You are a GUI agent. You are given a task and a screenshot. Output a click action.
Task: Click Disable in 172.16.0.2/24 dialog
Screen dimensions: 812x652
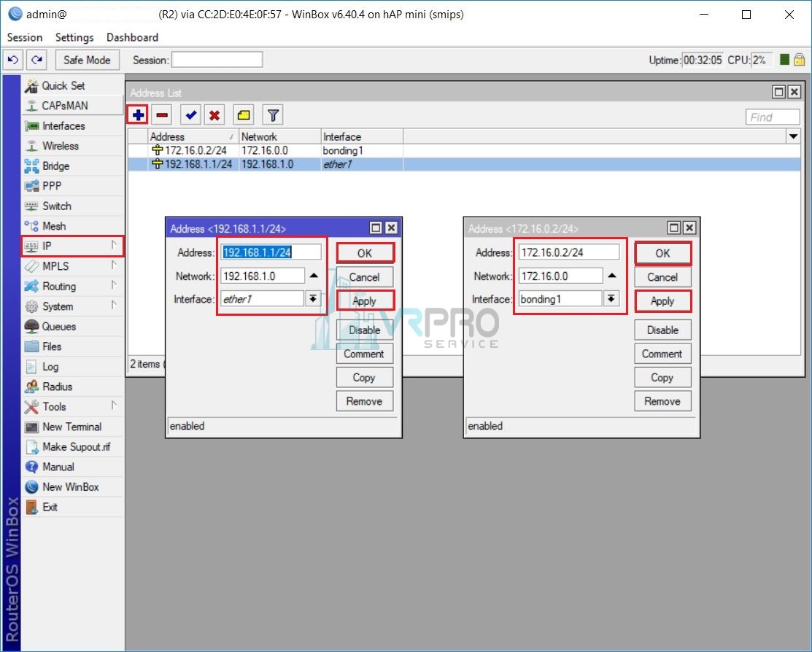(x=663, y=330)
